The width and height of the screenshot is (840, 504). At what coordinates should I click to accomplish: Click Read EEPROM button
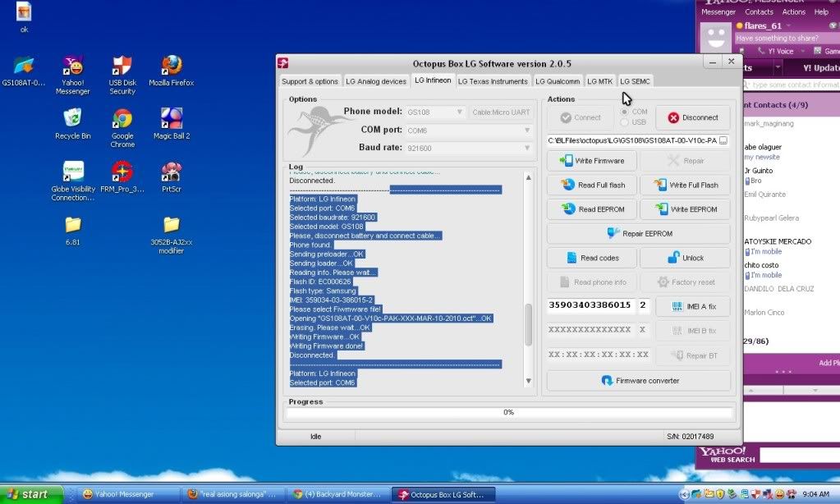592,209
